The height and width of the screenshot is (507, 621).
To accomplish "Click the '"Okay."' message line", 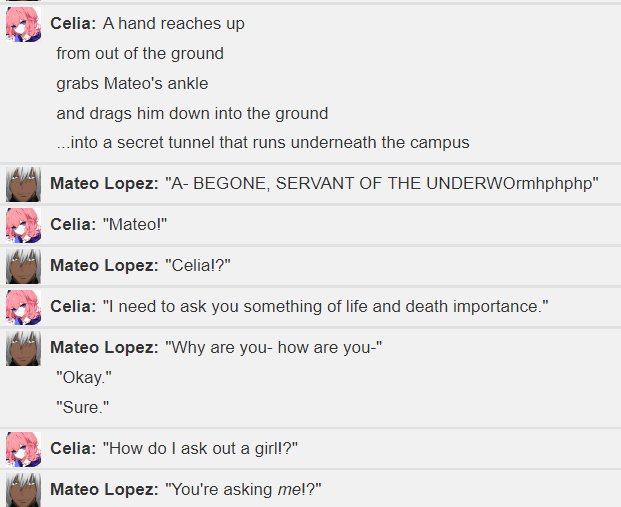I will click(x=84, y=377).
